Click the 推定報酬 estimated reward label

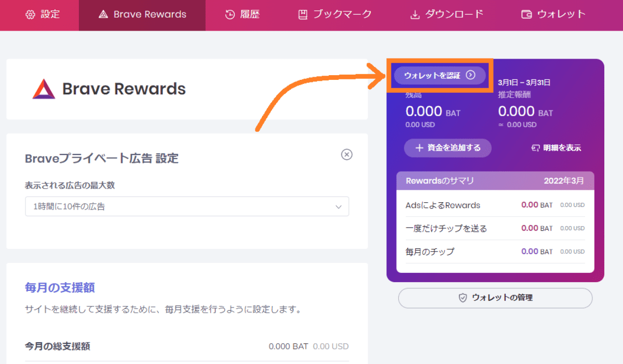(514, 95)
